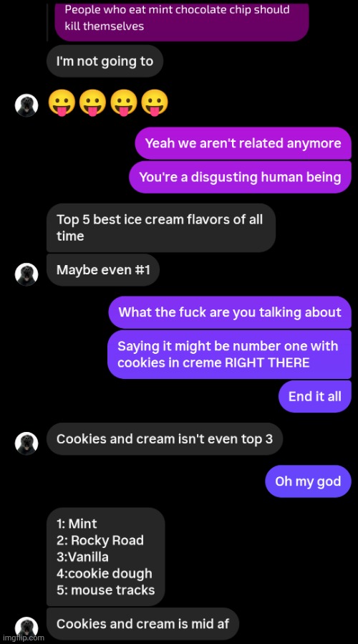
Task: Tap the "Oh my god" message
Action: (308, 481)
